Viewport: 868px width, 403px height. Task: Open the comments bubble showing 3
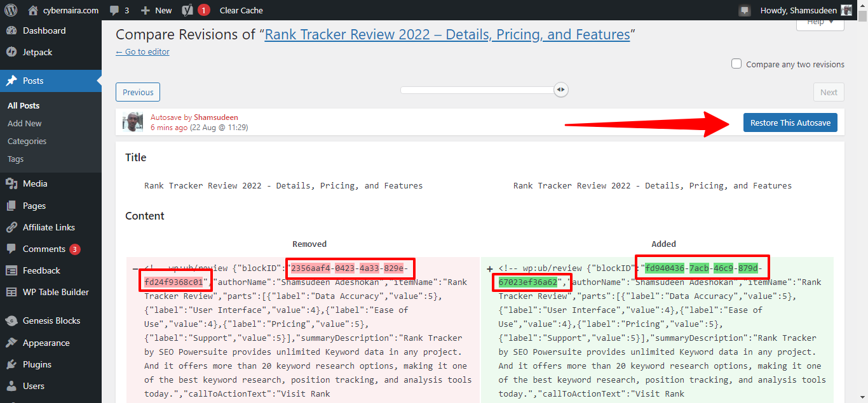coord(119,10)
